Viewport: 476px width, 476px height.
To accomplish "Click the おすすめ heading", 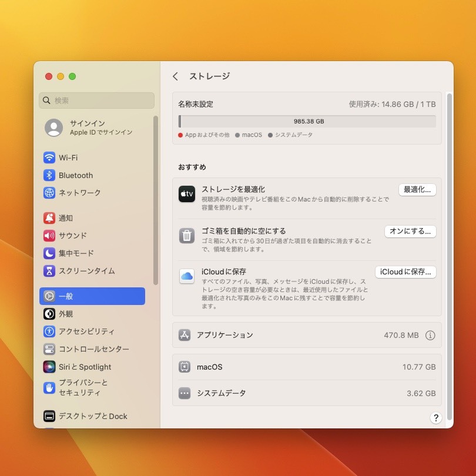I will pos(192,167).
